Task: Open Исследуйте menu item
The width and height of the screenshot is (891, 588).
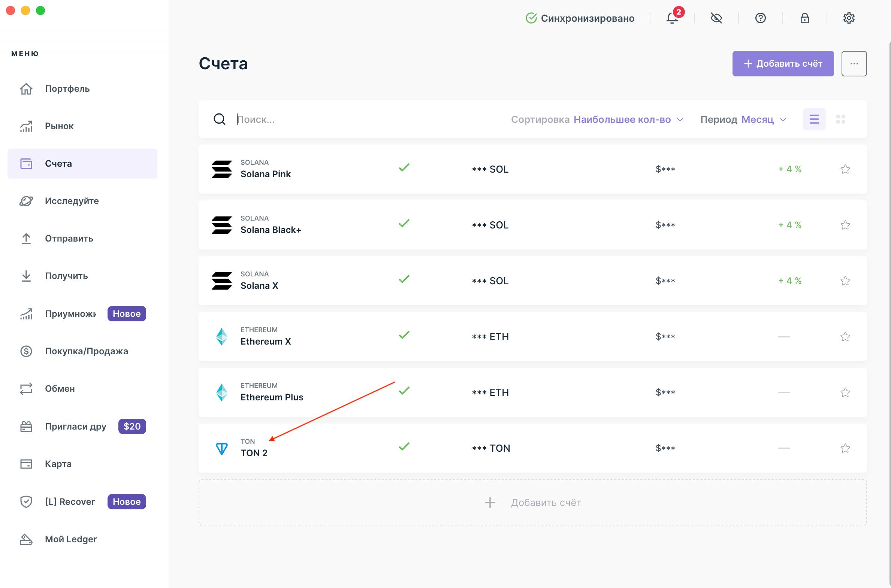Action: point(82,201)
